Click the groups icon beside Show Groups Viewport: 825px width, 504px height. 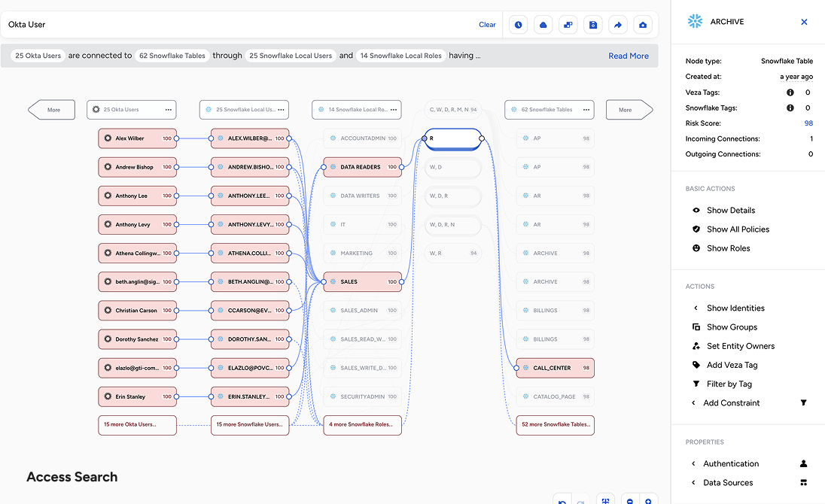[x=696, y=327]
